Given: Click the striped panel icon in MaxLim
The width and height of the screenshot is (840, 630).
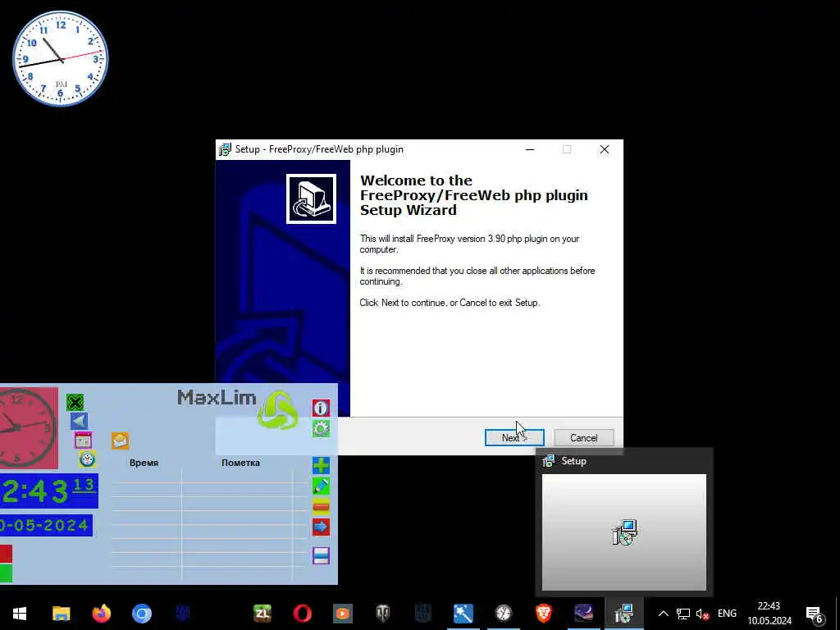Looking at the screenshot, I should point(321,555).
